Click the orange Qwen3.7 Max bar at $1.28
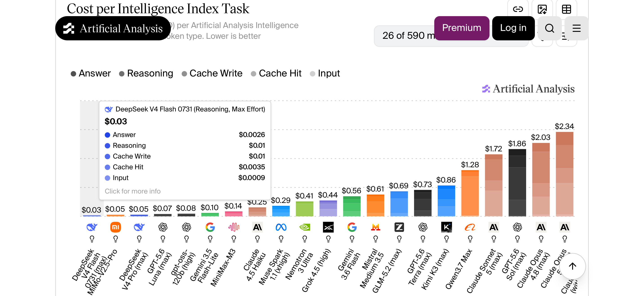 pyautogui.click(x=470, y=193)
